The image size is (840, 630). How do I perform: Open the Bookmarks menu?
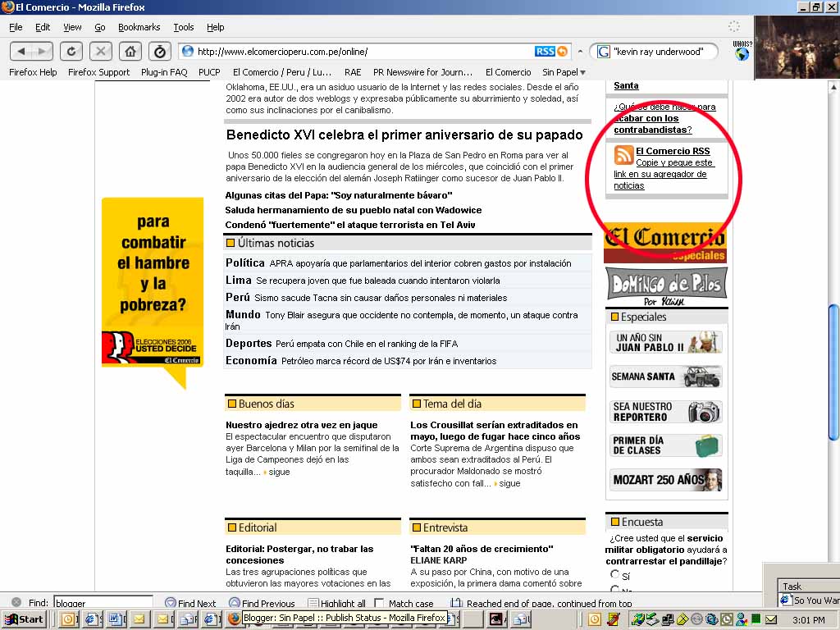[139, 27]
